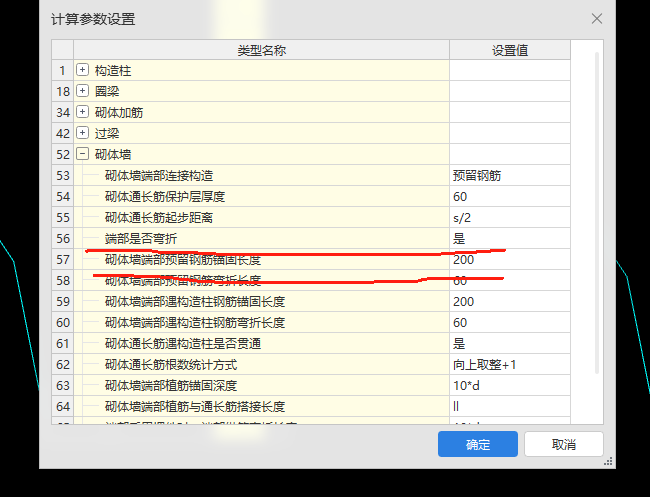Edit 60 value of 砌体墙端部遇构造柱钢筋弯折长度

point(510,322)
